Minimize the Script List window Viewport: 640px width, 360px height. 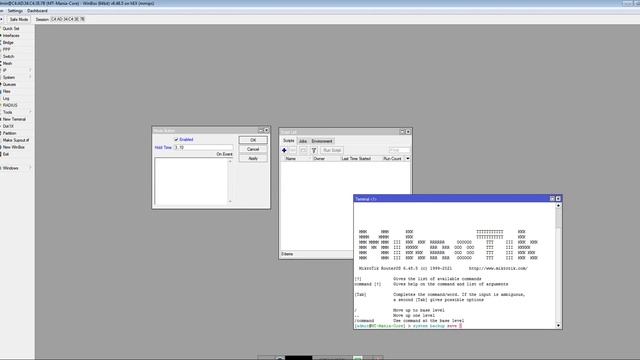[x=402, y=131]
